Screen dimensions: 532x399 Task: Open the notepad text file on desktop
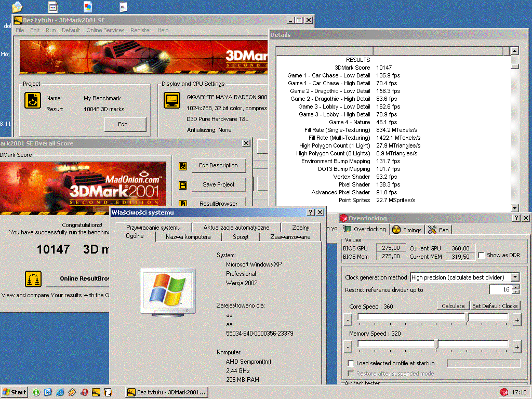tap(123, 6)
